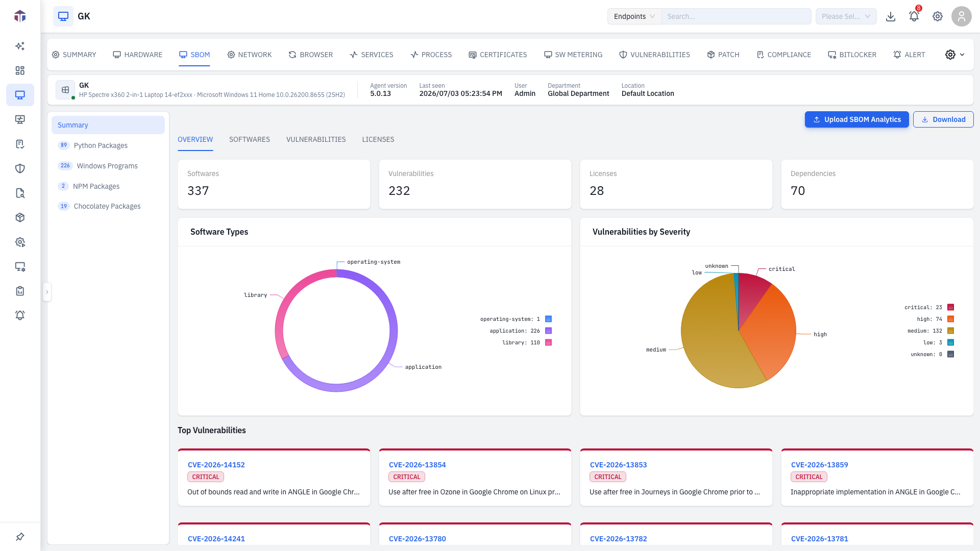Go to the SERVICES tab
The width and height of the screenshot is (980, 551).
(x=372, y=55)
